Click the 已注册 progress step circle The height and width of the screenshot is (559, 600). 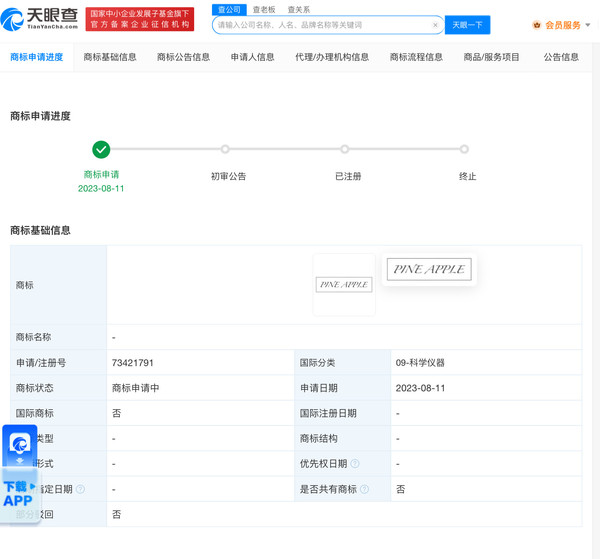(x=345, y=149)
